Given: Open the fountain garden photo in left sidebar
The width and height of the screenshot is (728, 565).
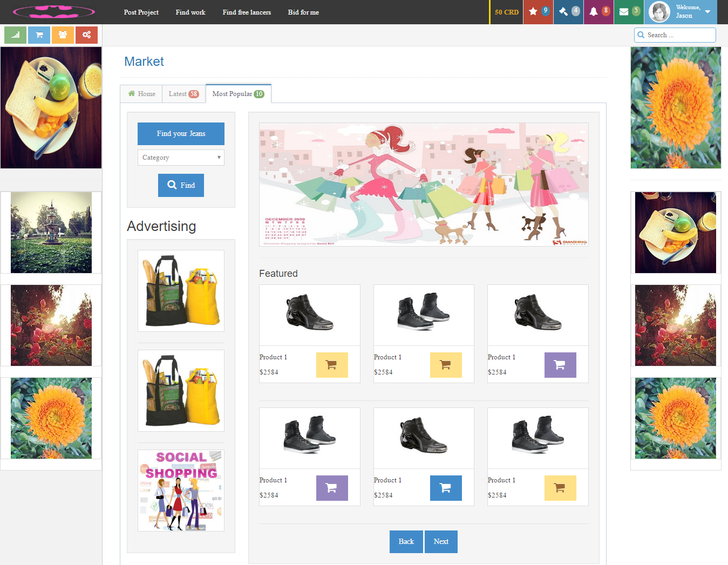Looking at the screenshot, I should [x=51, y=233].
